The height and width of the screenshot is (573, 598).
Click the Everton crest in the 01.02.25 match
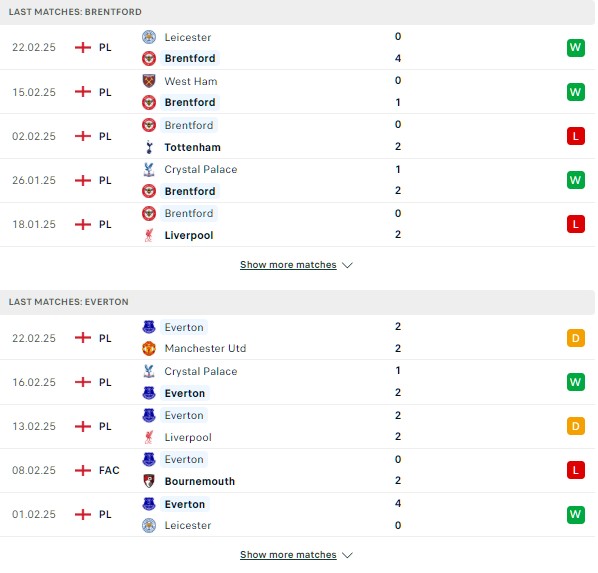coord(149,504)
